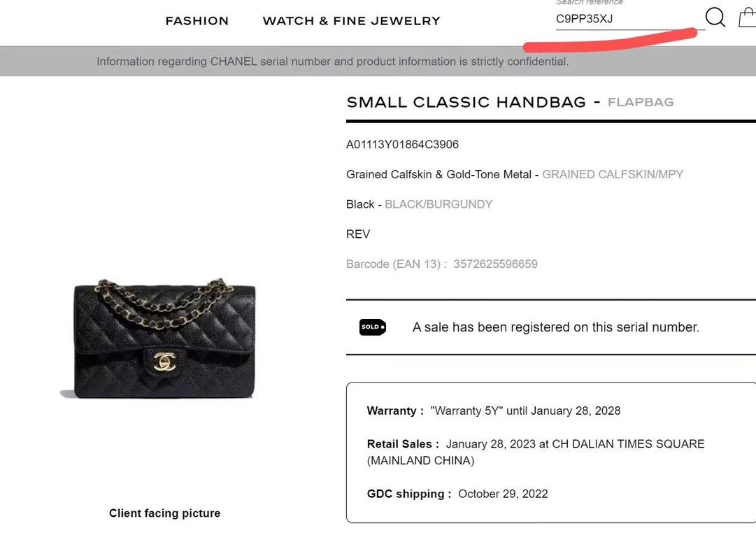The height and width of the screenshot is (542, 756).
Task: Click the Client facing picture caption
Action: [x=164, y=513]
